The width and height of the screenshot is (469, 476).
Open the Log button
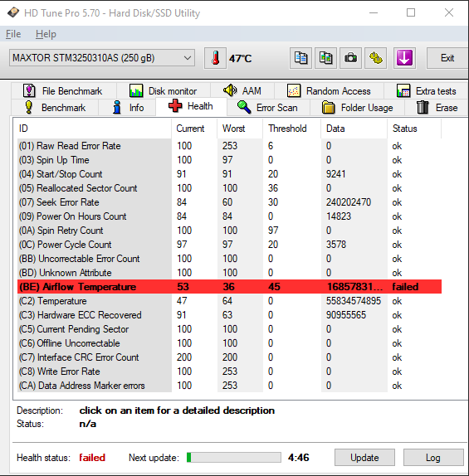coord(433,457)
